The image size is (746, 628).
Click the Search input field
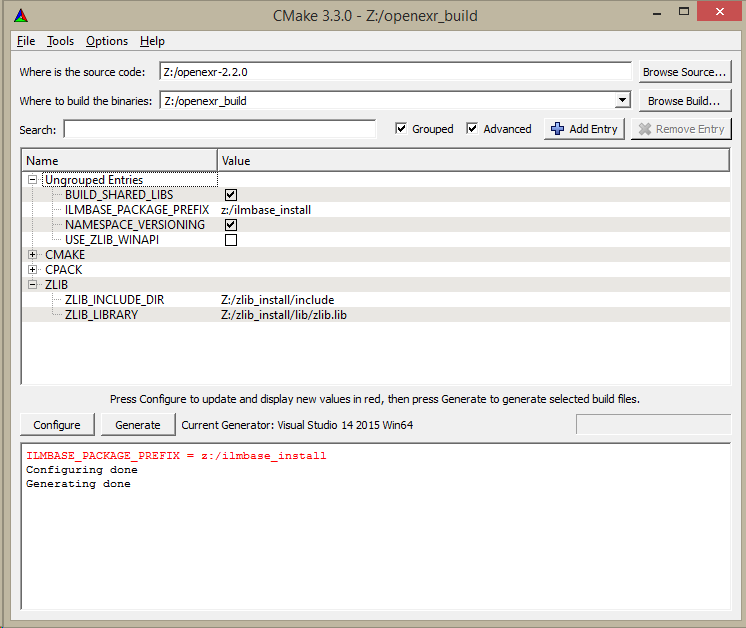pos(220,129)
